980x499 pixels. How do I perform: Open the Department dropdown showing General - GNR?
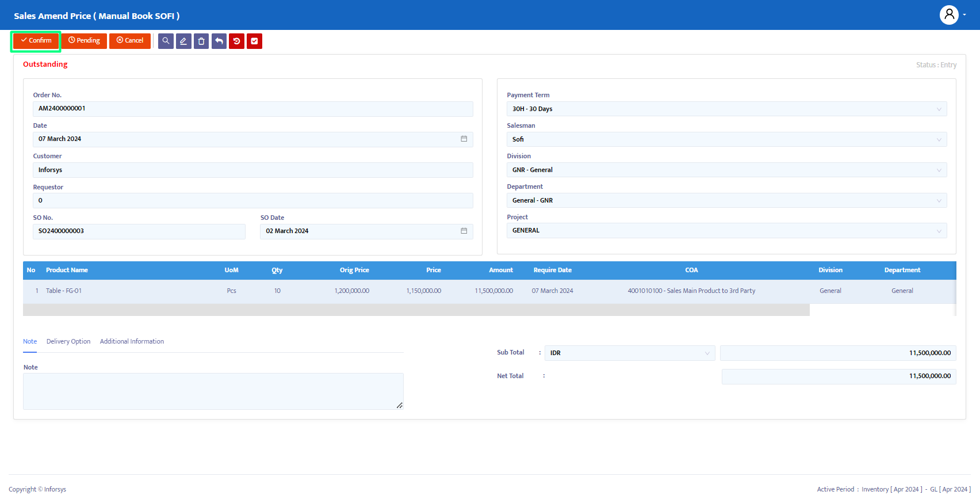pyautogui.click(x=727, y=200)
